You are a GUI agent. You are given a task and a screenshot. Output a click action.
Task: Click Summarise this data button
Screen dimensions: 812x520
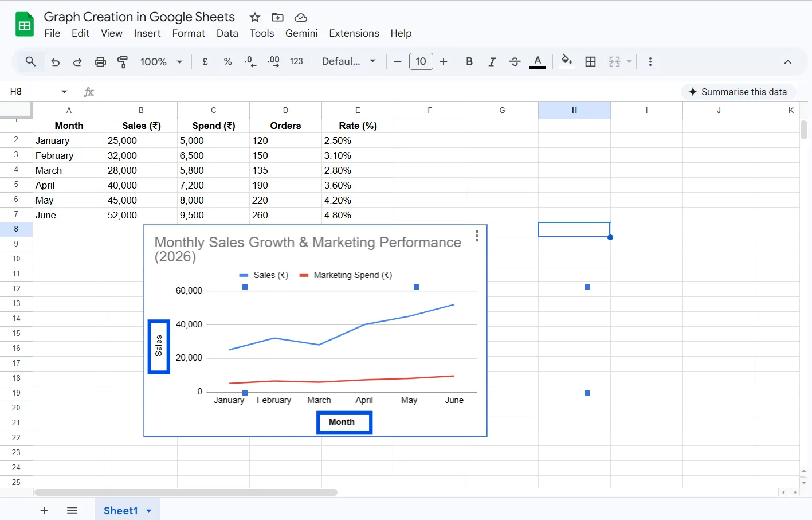pos(738,92)
